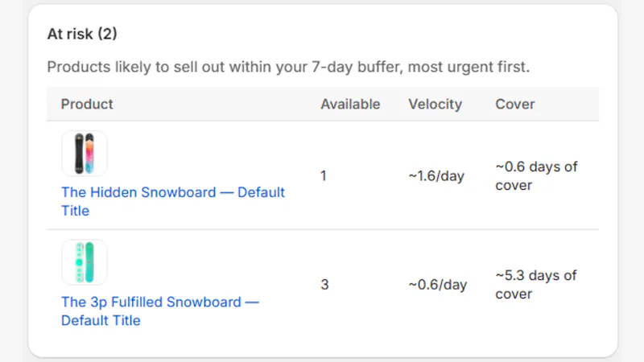The width and height of the screenshot is (644, 362).
Task: Select the ~0.6 days of cover value
Action: pos(536,176)
